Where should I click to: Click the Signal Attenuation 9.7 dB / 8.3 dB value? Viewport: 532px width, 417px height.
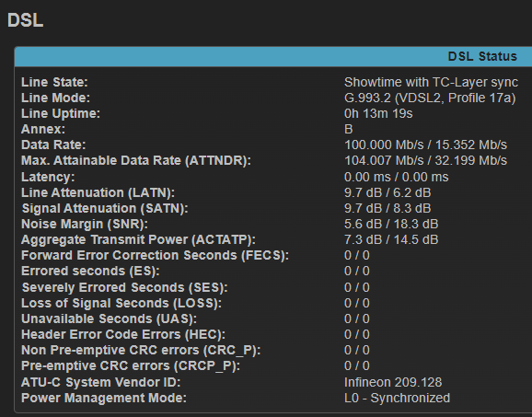click(x=387, y=208)
